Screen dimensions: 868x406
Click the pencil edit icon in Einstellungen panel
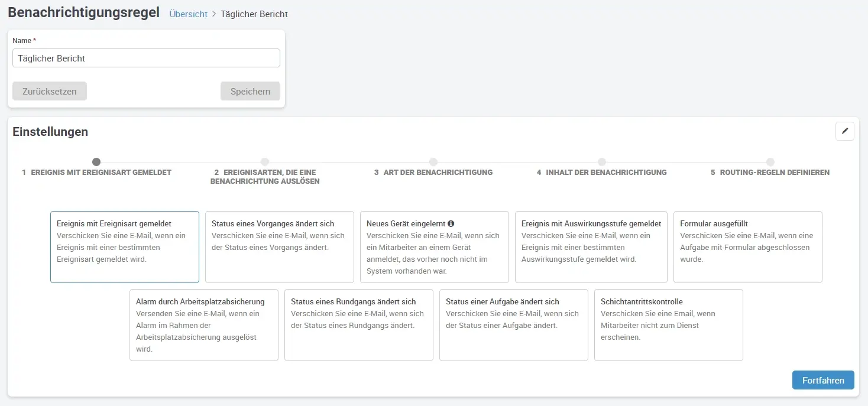[844, 131]
